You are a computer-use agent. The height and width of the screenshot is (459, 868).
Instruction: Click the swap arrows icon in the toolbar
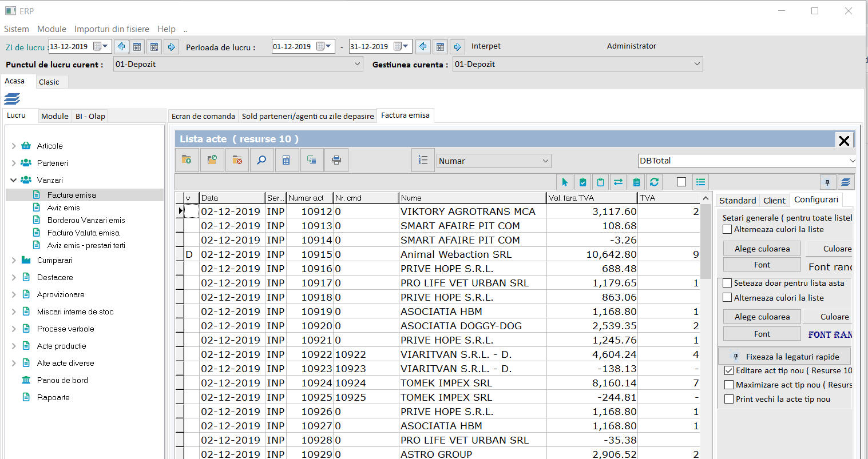[x=618, y=182]
